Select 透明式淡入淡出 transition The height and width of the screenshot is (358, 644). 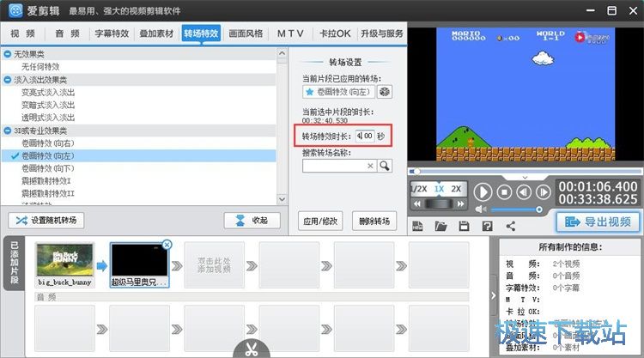(48, 118)
